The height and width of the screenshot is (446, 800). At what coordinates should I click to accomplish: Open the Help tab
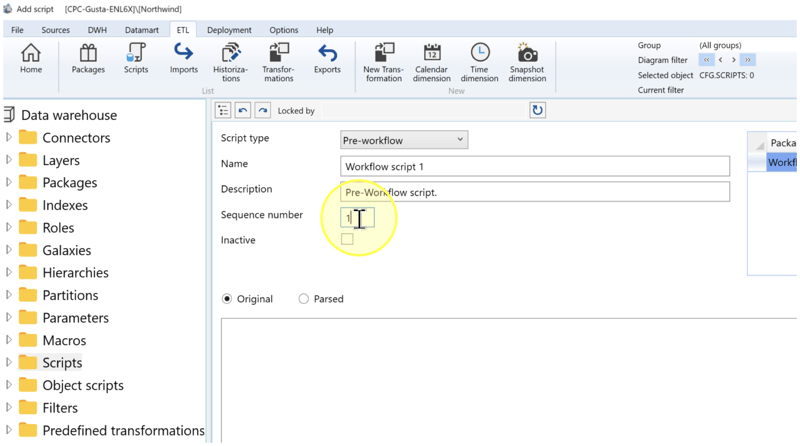[x=324, y=30]
